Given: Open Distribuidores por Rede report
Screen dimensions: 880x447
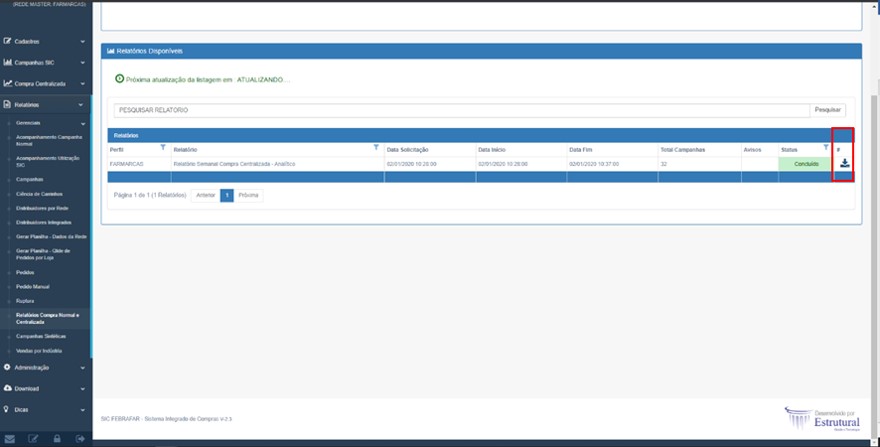Looking at the screenshot, I should pyautogui.click(x=45, y=207).
